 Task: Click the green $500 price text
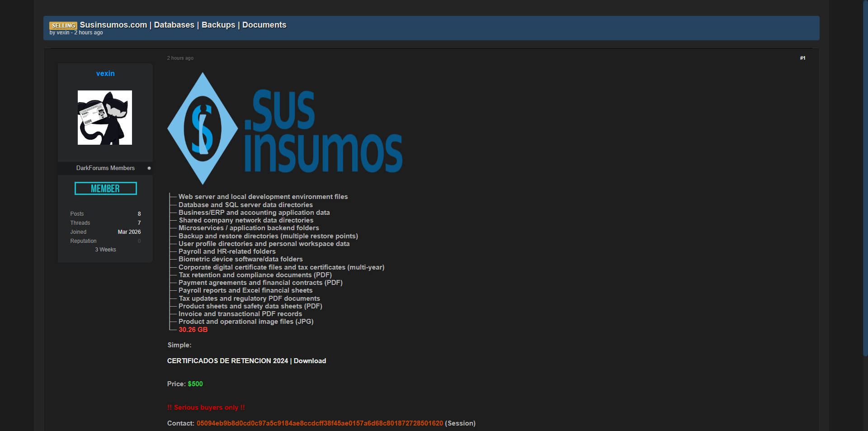coord(195,384)
